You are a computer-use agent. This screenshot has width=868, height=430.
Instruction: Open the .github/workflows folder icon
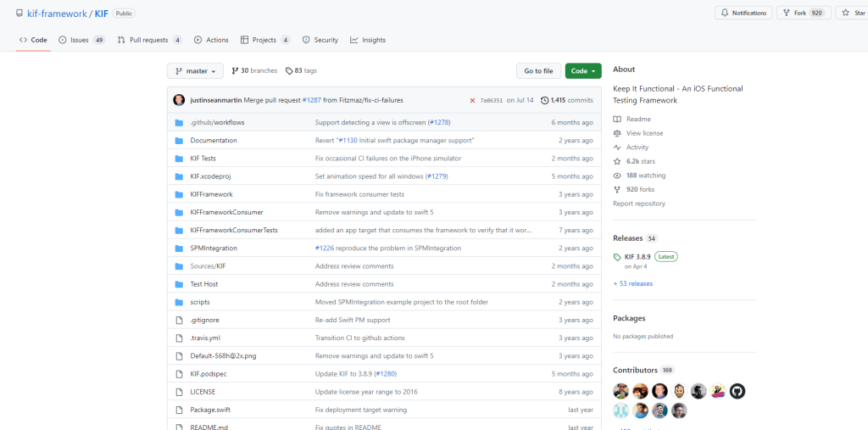pyautogui.click(x=179, y=122)
